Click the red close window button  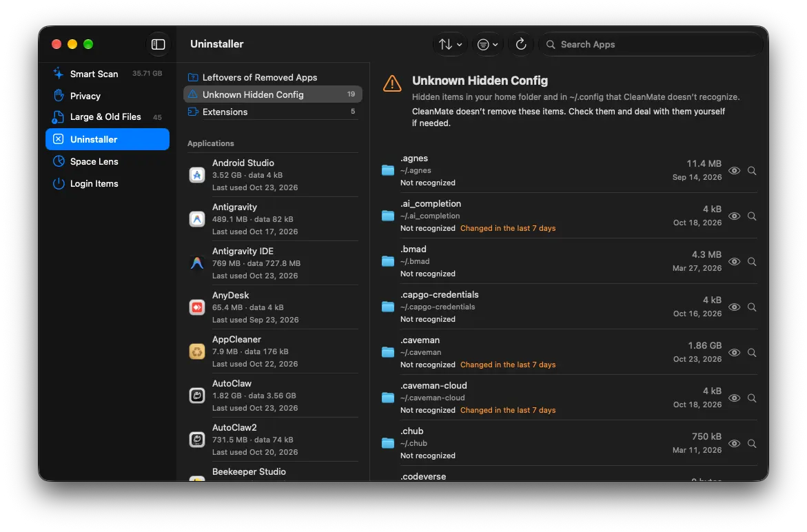[57, 44]
